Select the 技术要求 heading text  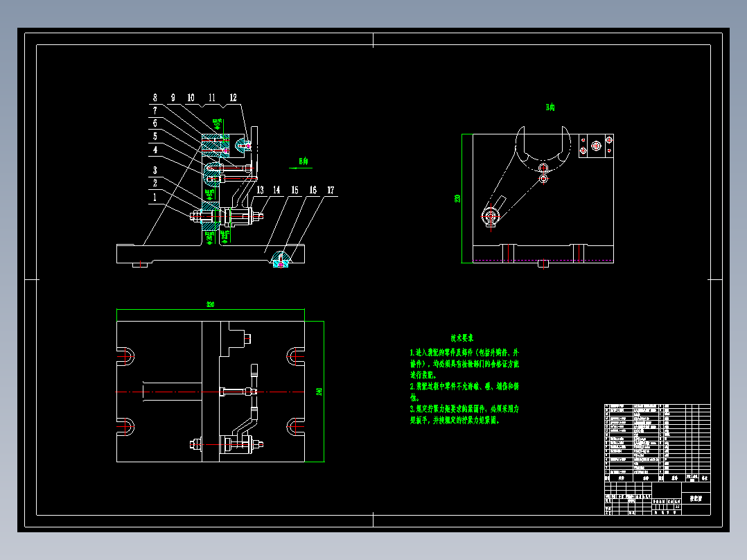(462, 338)
